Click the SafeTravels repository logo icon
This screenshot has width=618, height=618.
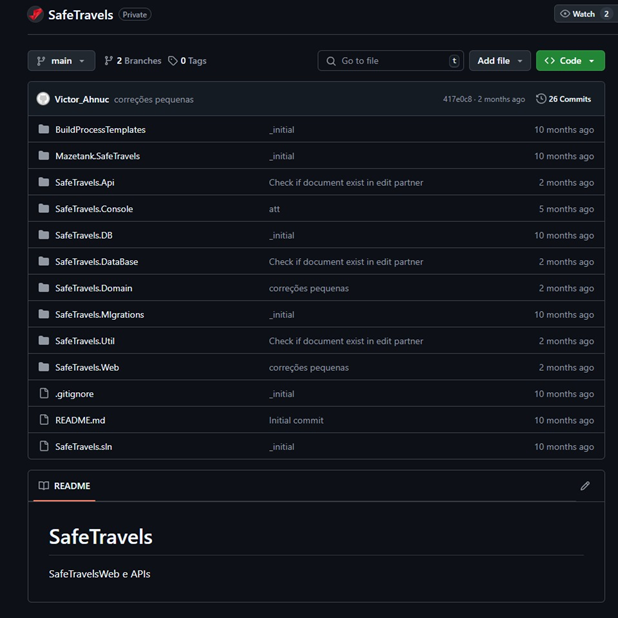(x=35, y=15)
